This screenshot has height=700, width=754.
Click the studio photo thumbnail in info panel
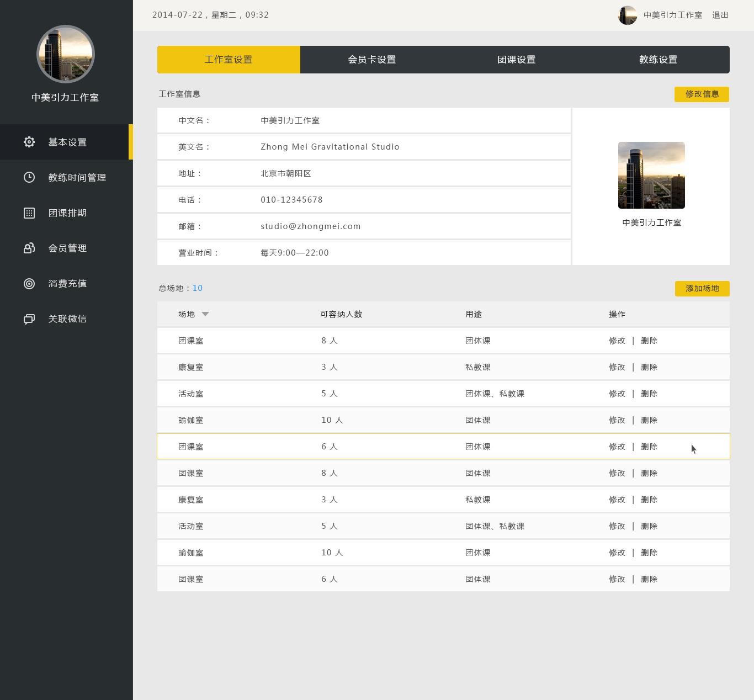tap(651, 175)
